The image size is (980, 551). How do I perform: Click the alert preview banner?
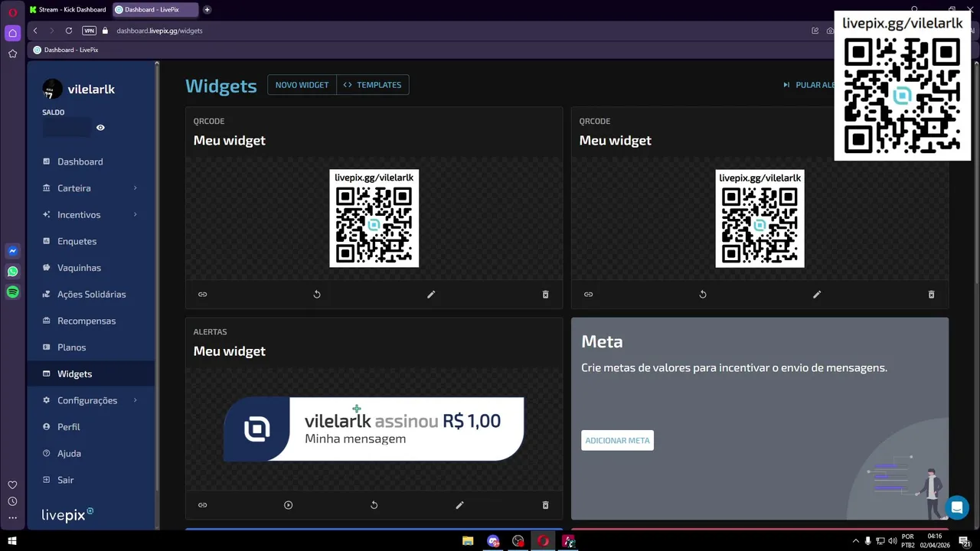pos(374,429)
